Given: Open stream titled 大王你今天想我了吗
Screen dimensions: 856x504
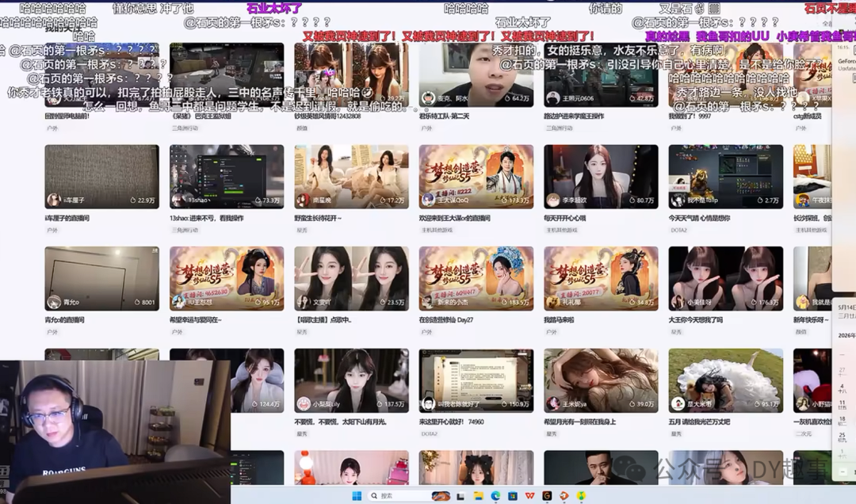Looking at the screenshot, I should pyautogui.click(x=696, y=320).
